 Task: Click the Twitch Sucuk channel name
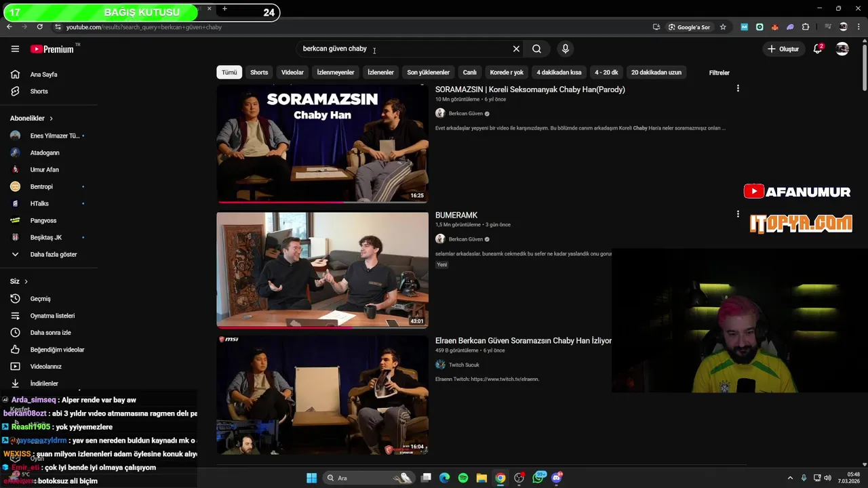click(x=464, y=365)
